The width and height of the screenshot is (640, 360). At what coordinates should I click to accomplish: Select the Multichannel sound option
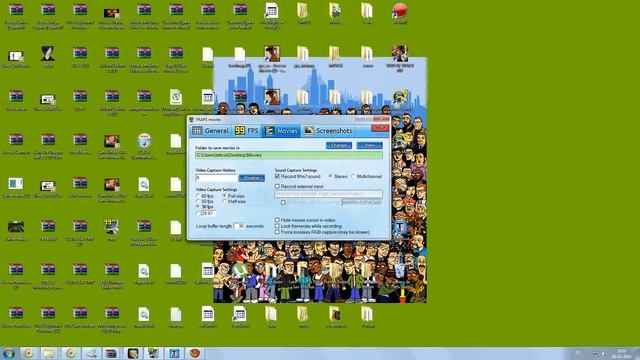[x=353, y=176]
